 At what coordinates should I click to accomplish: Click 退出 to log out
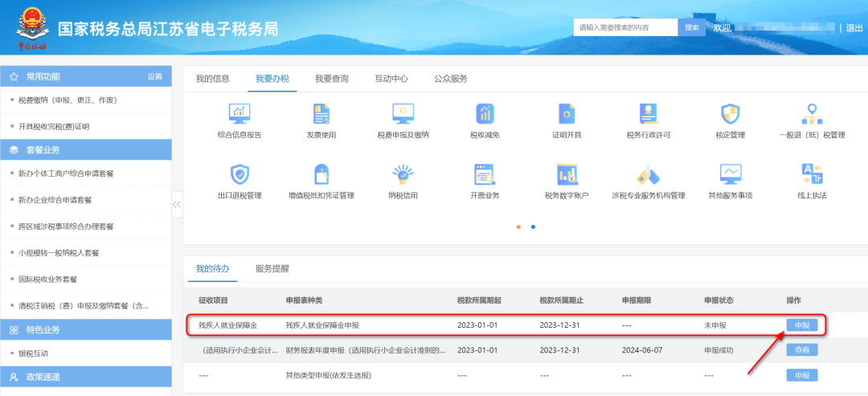[x=854, y=27]
